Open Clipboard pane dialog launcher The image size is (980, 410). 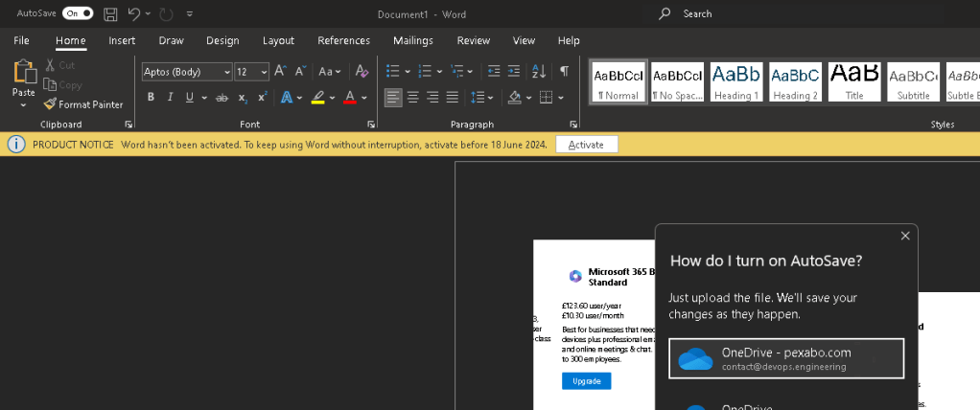coord(128,125)
